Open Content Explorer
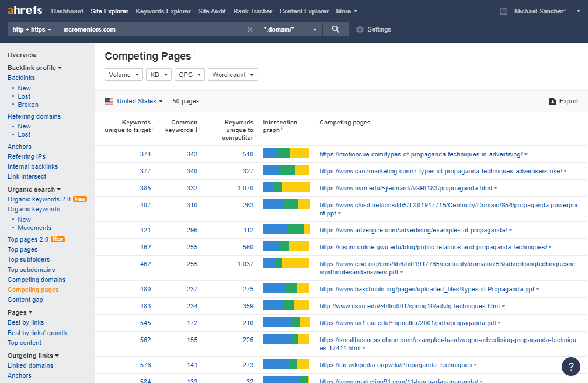 click(x=304, y=11)
